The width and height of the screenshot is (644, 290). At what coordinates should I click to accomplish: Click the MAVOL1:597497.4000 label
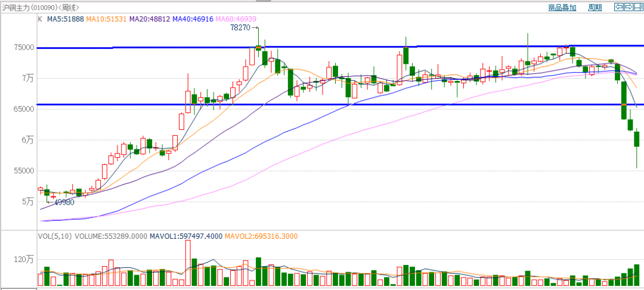(186, 236)
